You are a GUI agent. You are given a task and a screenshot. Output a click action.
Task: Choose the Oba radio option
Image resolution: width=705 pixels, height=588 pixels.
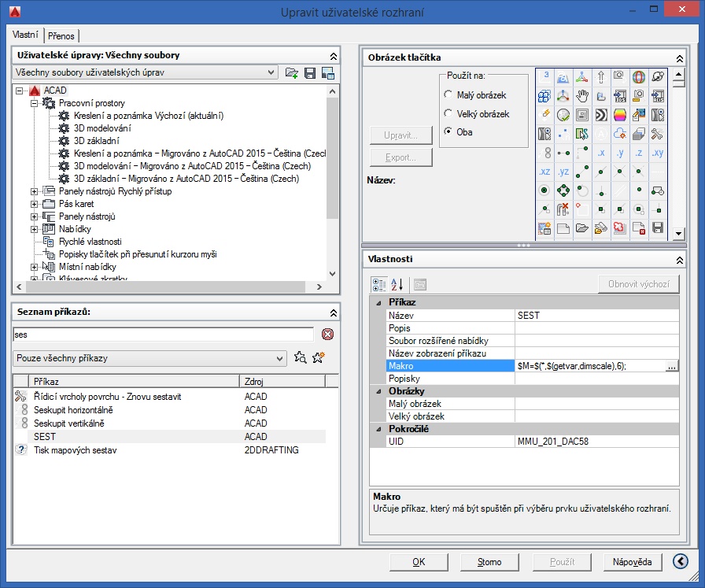click(448, 132)
